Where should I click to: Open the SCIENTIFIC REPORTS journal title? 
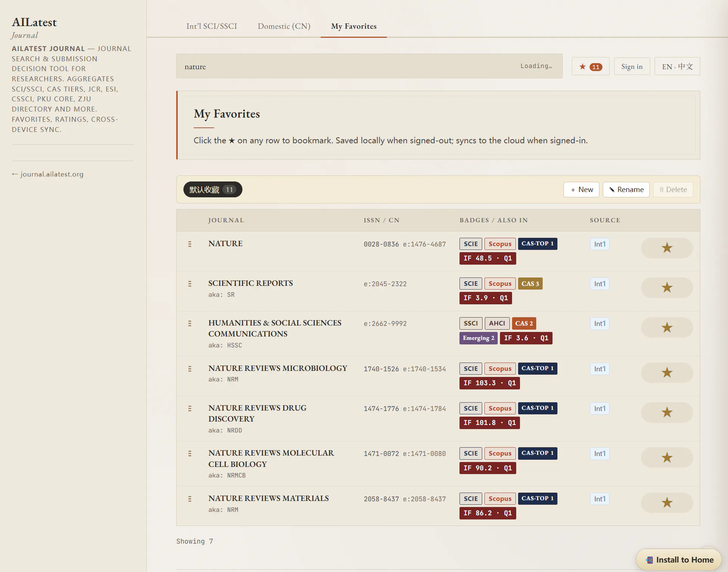coord(250,283)
